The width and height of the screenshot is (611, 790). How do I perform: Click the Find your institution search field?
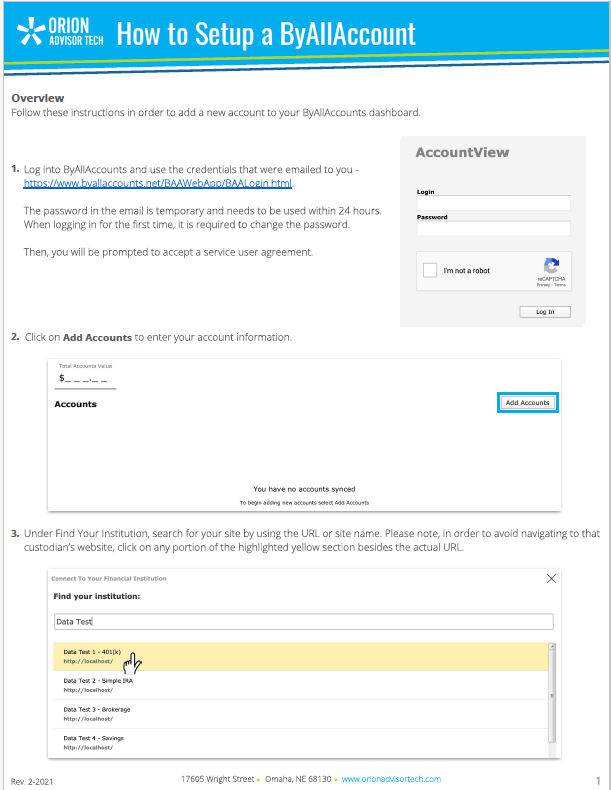tap(304, 621)
